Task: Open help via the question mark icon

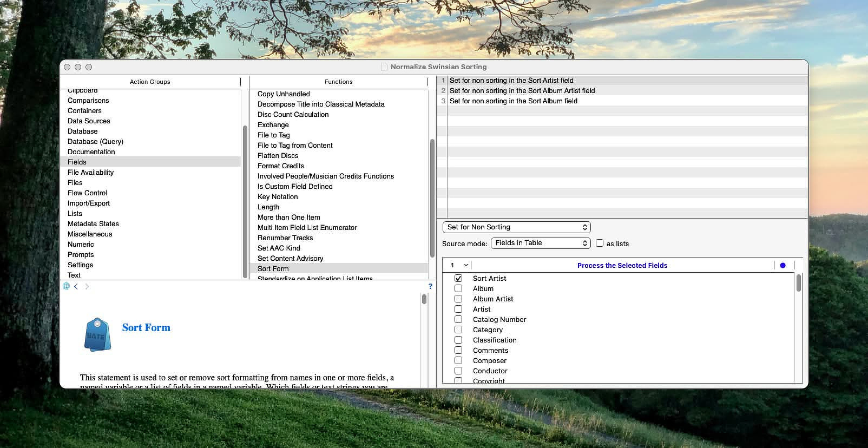Action: (430, 286)
